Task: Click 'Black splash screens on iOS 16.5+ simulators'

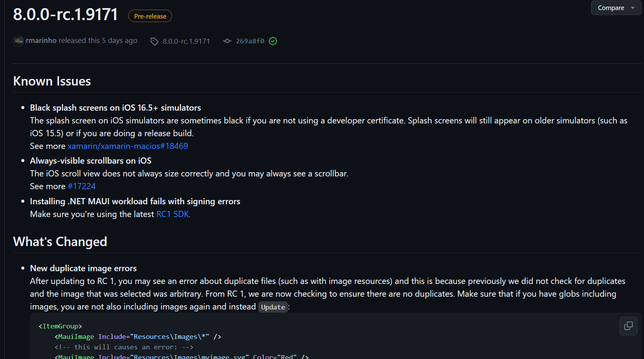Action: [x=116, y=108]
